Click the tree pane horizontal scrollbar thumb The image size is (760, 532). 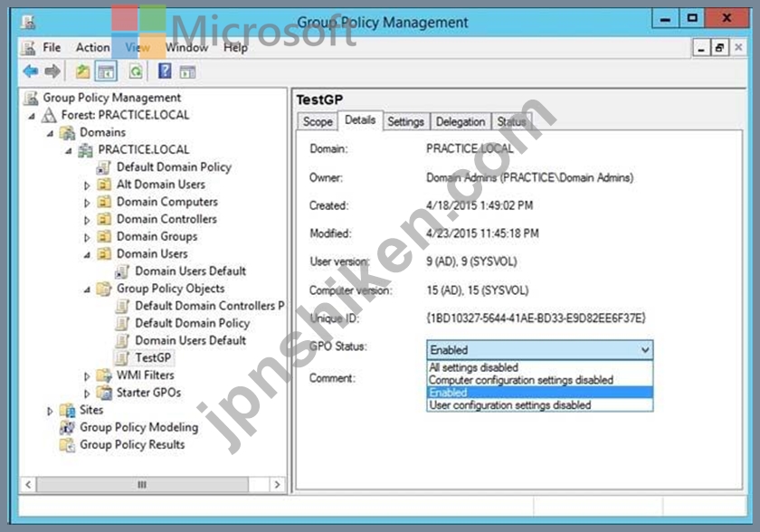click(142, 485)
